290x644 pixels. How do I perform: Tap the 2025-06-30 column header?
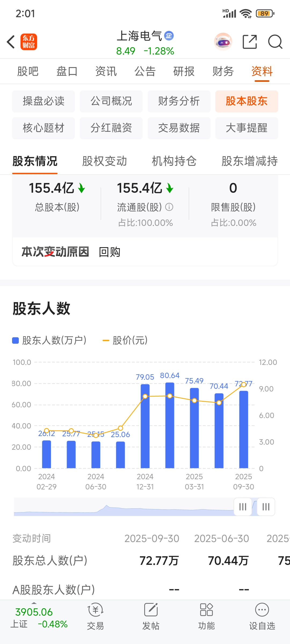click(222, 539)
